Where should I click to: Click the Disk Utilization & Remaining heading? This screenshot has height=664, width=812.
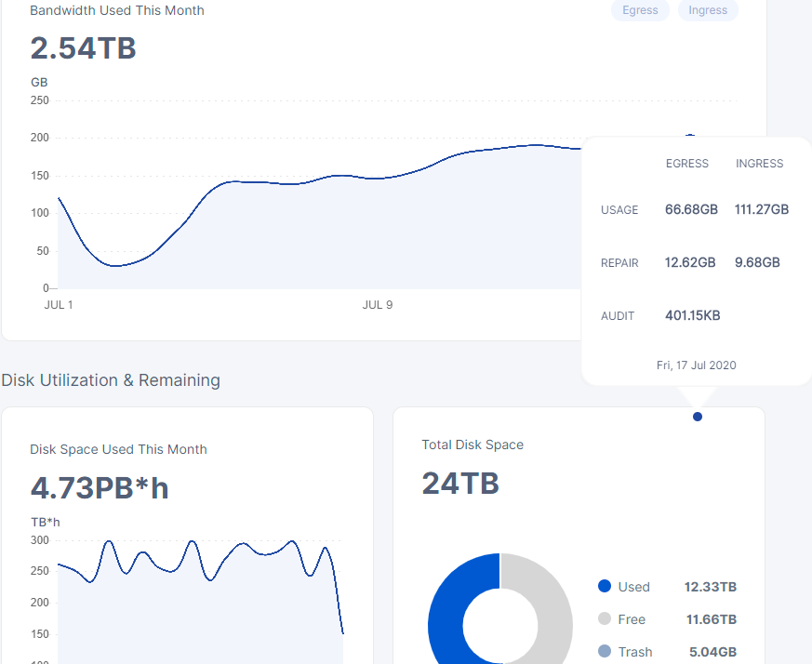point(111,380)
